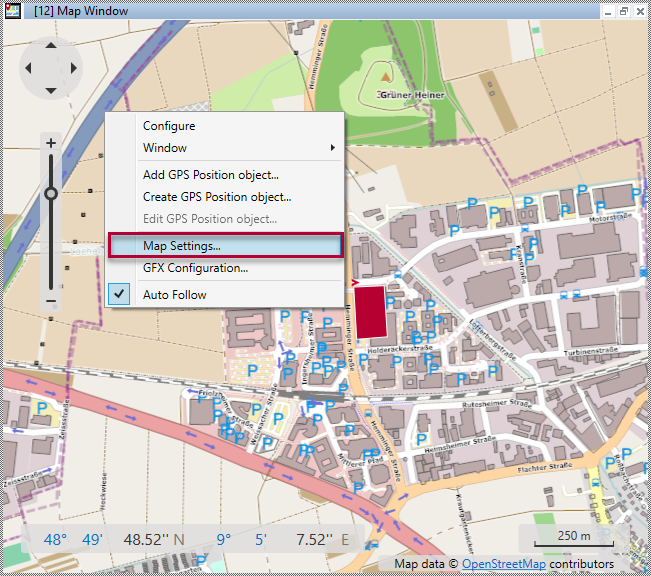
Task: Open the OpenStreetMap link
Action: pos(503,565)
